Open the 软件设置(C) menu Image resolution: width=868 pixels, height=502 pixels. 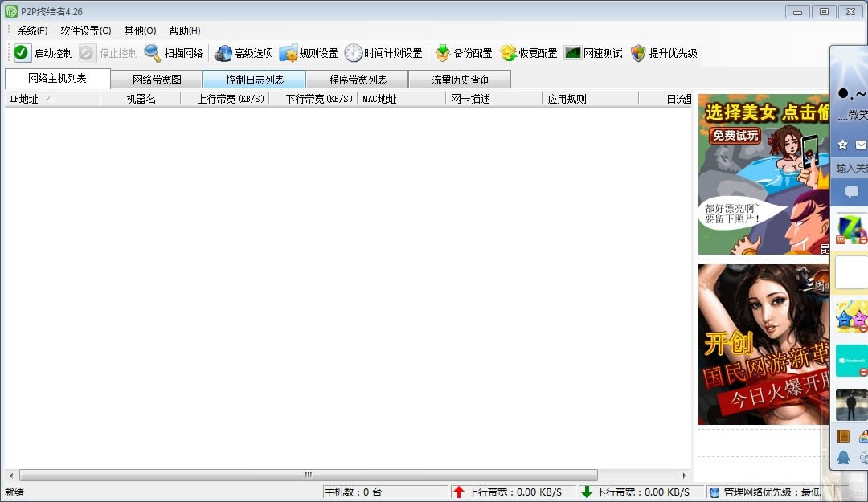tap(85, 31)
